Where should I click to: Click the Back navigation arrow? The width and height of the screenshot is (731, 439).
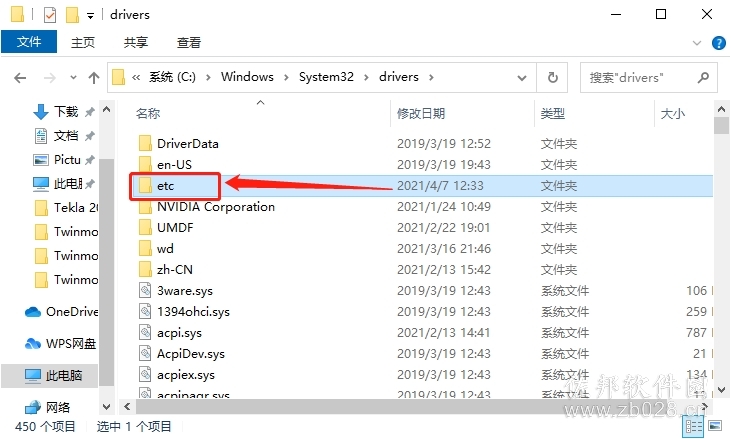click(20, 77)
